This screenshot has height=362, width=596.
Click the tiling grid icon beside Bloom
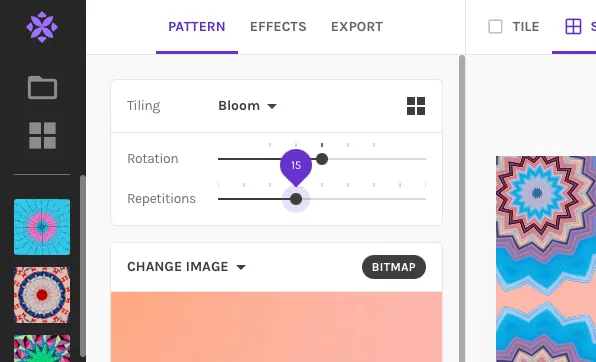point(416,106)
